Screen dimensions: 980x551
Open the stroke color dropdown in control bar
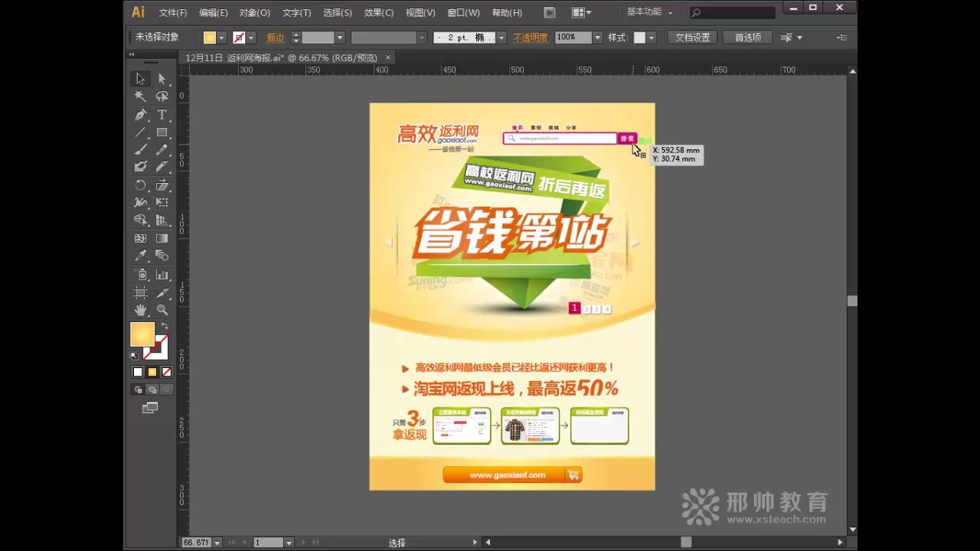(x=251, y=37)
